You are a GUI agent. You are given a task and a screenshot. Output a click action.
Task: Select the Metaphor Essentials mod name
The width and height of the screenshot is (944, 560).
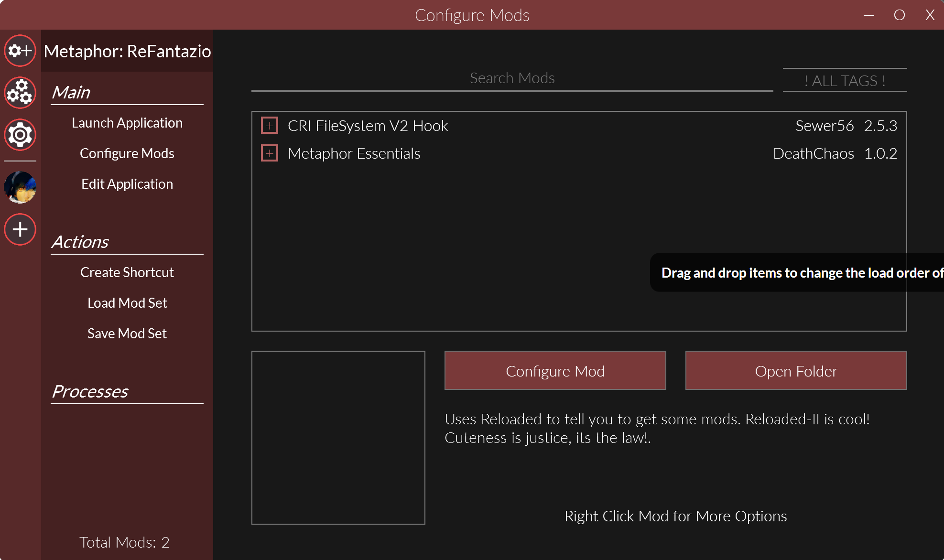tap(354, 153)
